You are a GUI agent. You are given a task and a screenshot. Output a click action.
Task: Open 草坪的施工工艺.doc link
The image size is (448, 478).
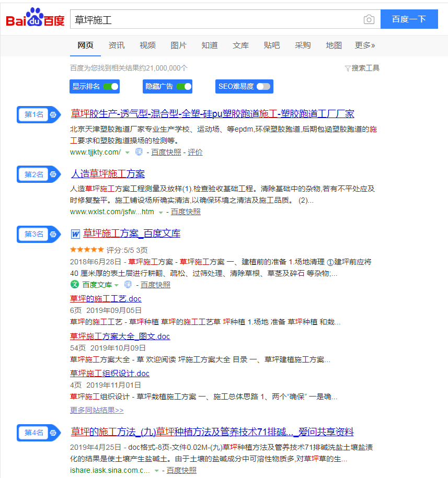[106, 299]
